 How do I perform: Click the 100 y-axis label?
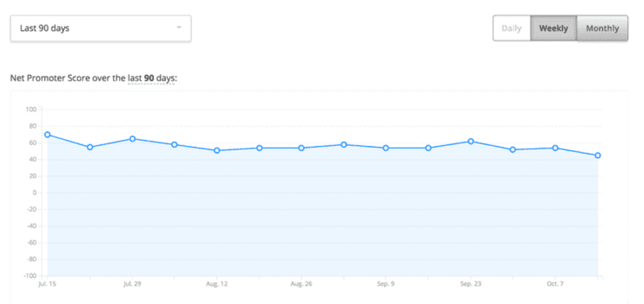pyautogui.click(x=30, y=109)
